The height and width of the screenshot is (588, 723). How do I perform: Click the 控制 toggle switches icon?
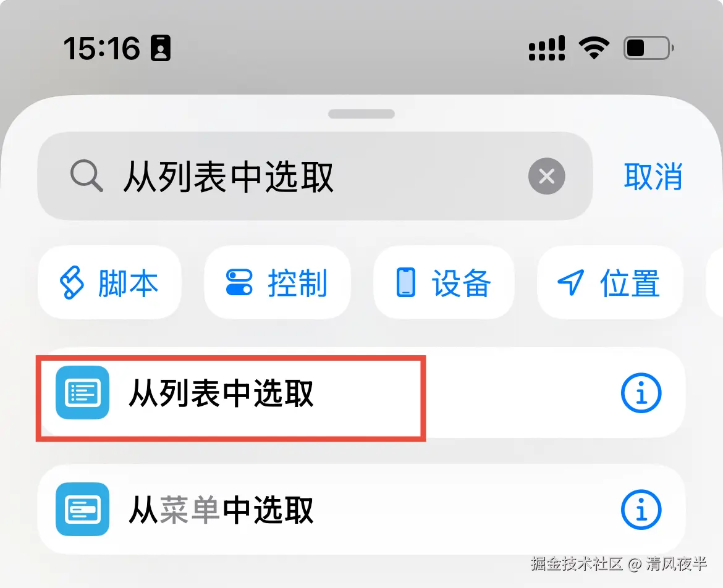tap(239, 282)
